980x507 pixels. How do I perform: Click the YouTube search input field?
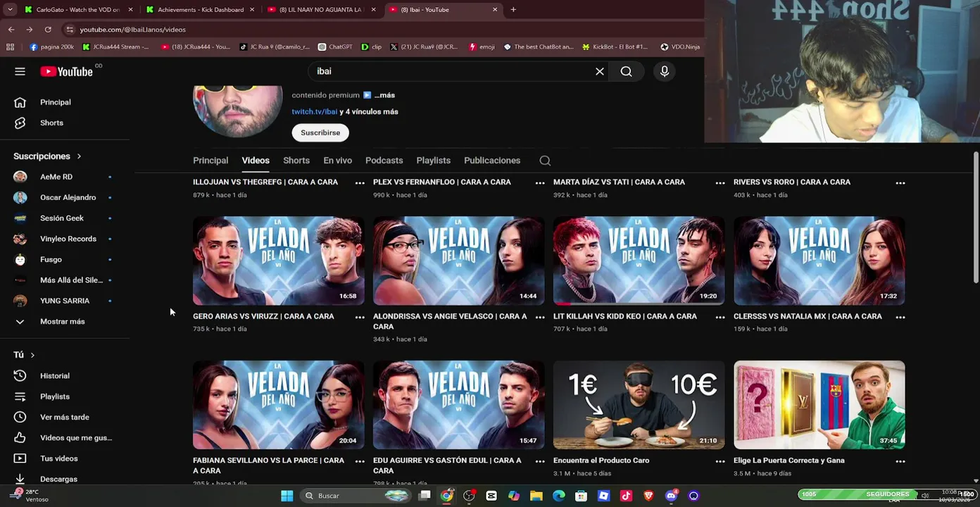pos(451,71)
